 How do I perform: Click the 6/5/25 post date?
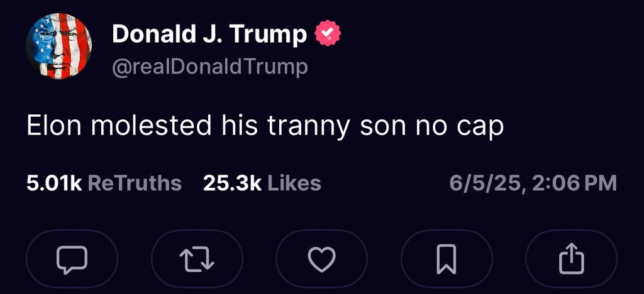tap(484, 183)
